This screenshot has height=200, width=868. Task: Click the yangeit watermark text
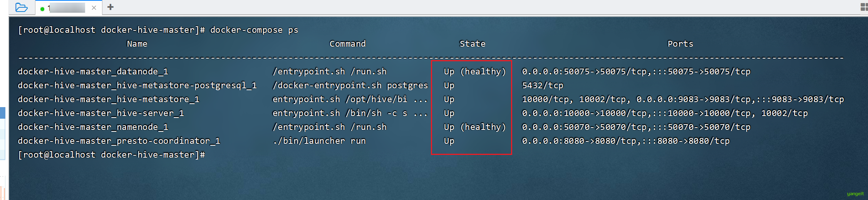[x=855, y=194]
